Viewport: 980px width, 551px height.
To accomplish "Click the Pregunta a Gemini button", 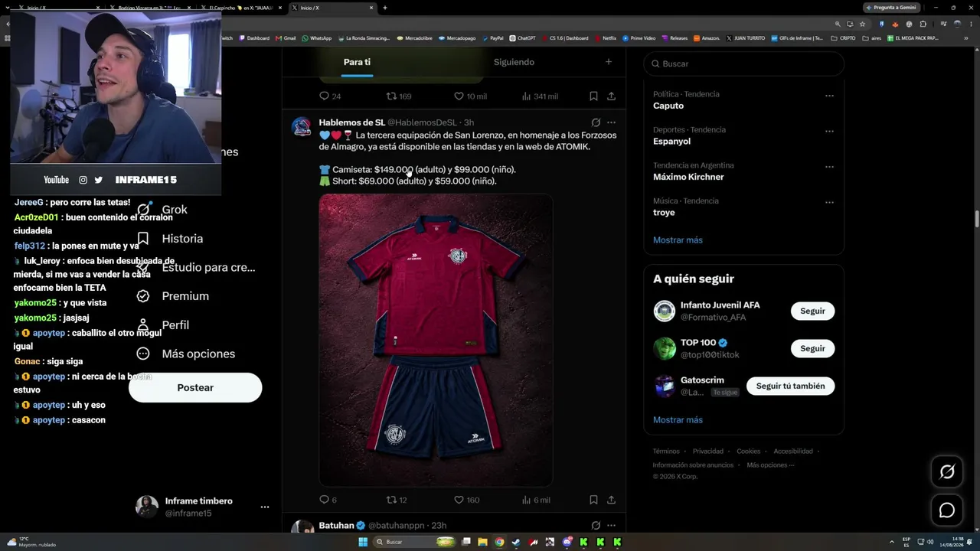I will pos(890,8).
